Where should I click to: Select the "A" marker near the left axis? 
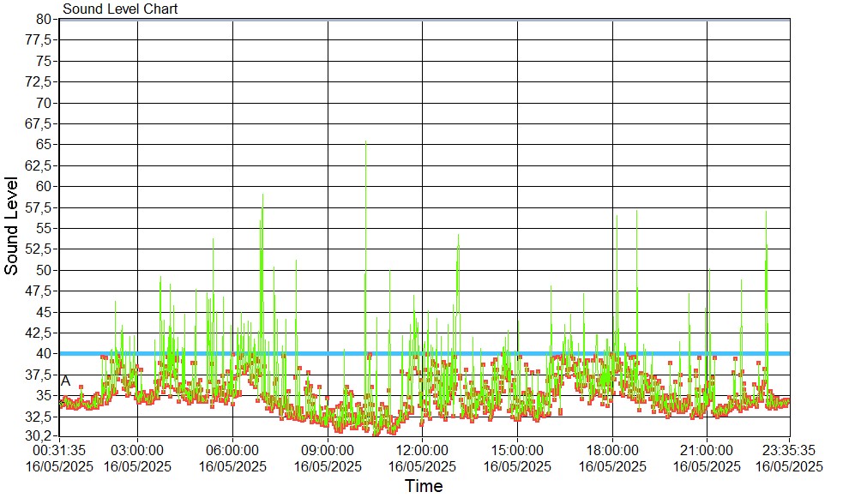click(x=65, y=381)
